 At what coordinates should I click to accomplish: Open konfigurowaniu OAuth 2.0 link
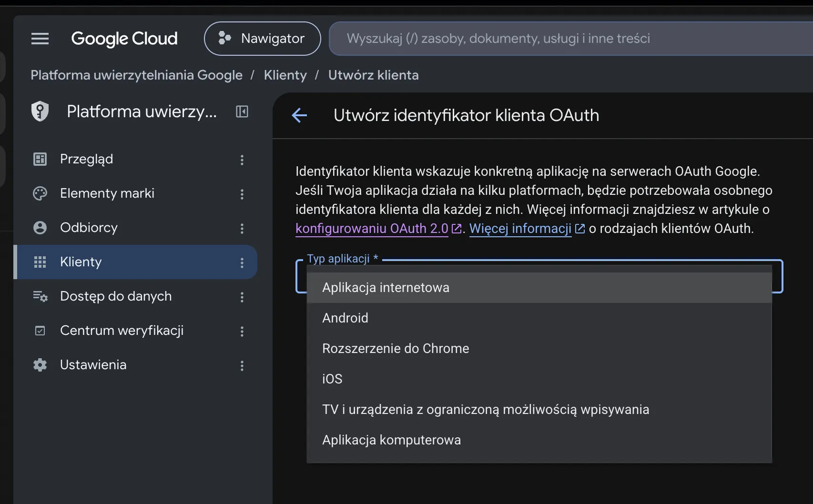(378, 229)
